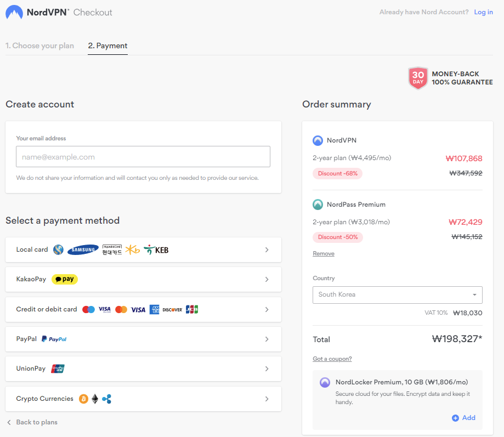Viewport: 504px width, 437px height.
Task: Expand the KakaoPay payment option chevron
Action: (x=267, y=279)
